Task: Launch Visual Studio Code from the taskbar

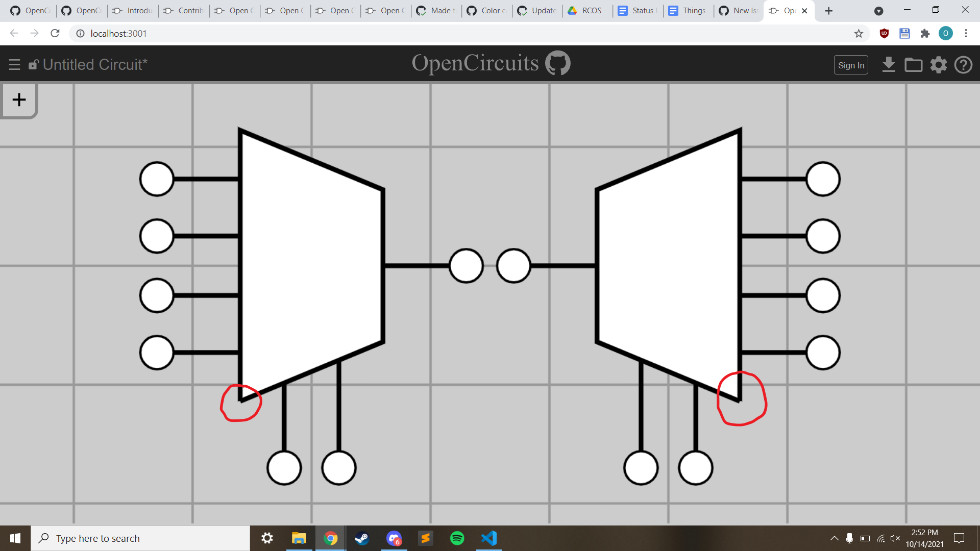Action: pos(489,538)
